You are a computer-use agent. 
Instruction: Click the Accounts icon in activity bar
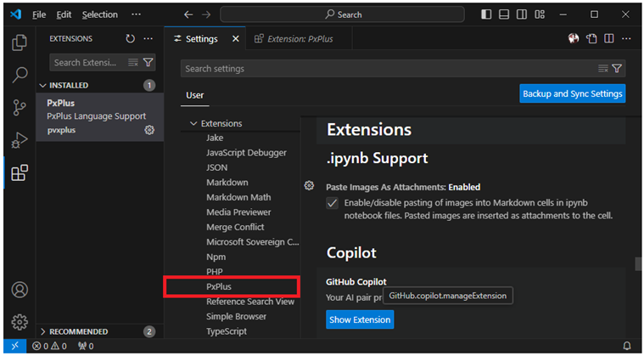[19, 290]
